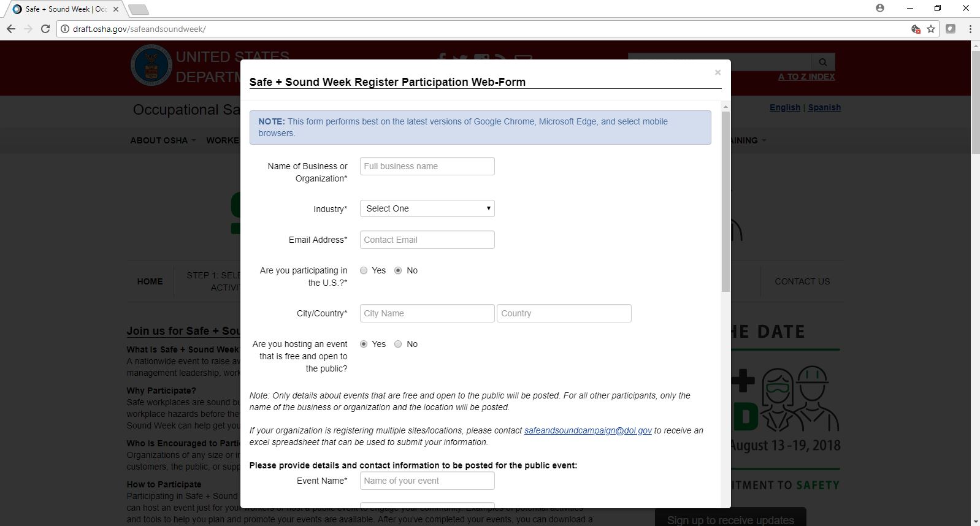Click the blocked content icon in address bar
This screenshot has width=980, height=526.
click(916, 29)
